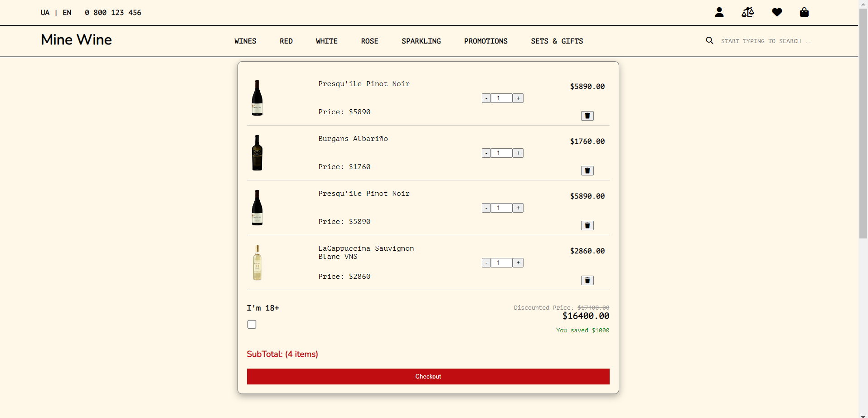
Task: Open the compare products scales icon
Action: point(747,12)
